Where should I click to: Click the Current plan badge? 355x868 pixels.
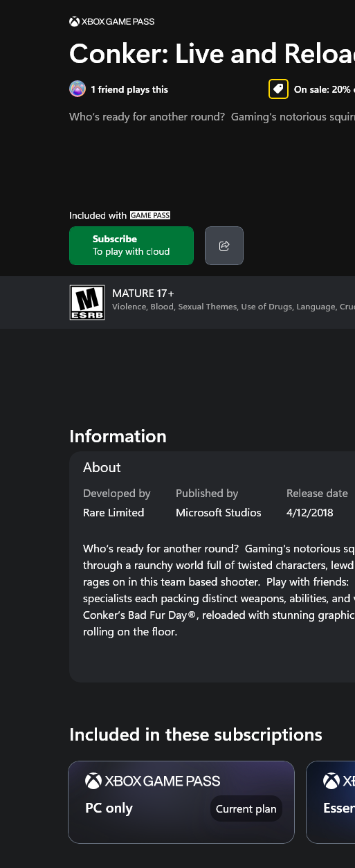[x=246, y=808]
